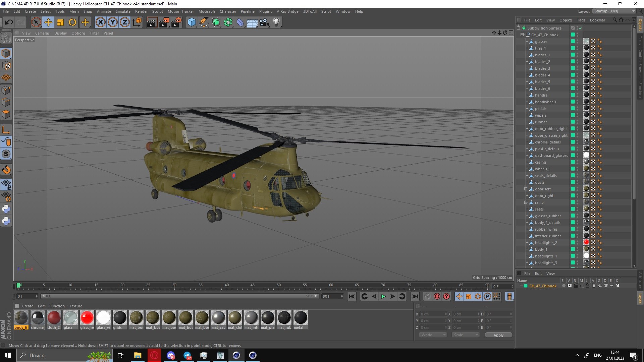644x362 pixels.
Task: Click the Apply button
Action: click(498, 335)
